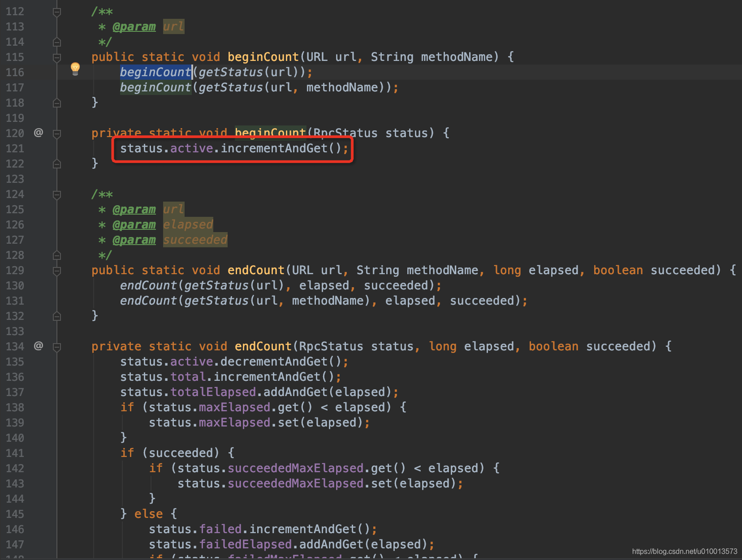Click the beginCount method name on line 115
The width and height of the screenshot is (742, 560).
(x=263, y=57)
